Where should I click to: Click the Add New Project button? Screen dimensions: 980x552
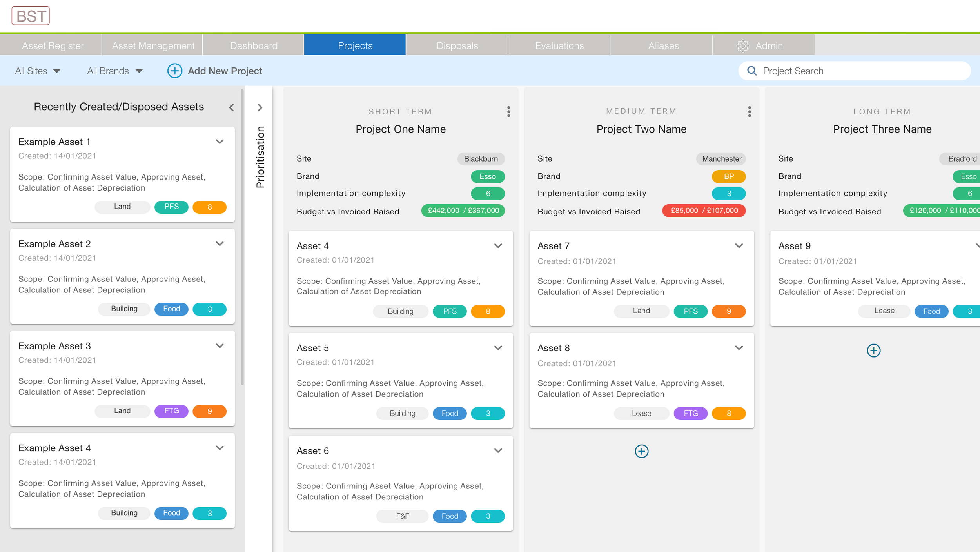click(224, 71)
